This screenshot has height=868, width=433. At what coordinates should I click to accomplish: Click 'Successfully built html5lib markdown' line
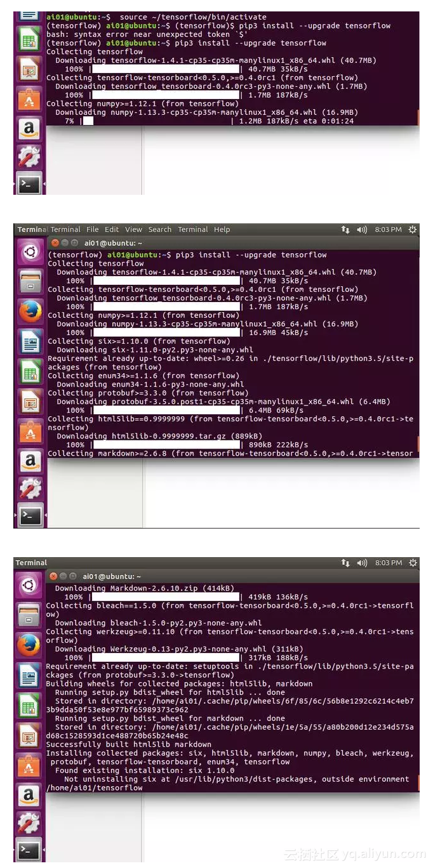129,745
